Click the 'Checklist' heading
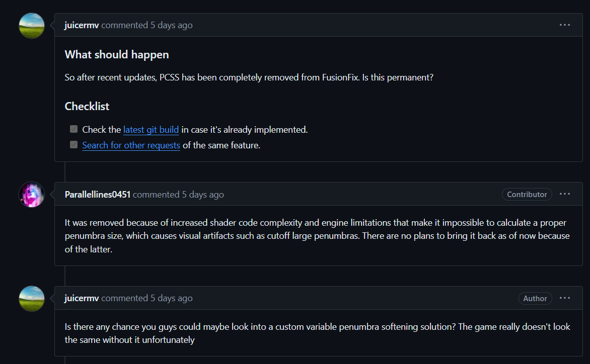590x364 pixels. pyautogui.click(x=87, y=107)
